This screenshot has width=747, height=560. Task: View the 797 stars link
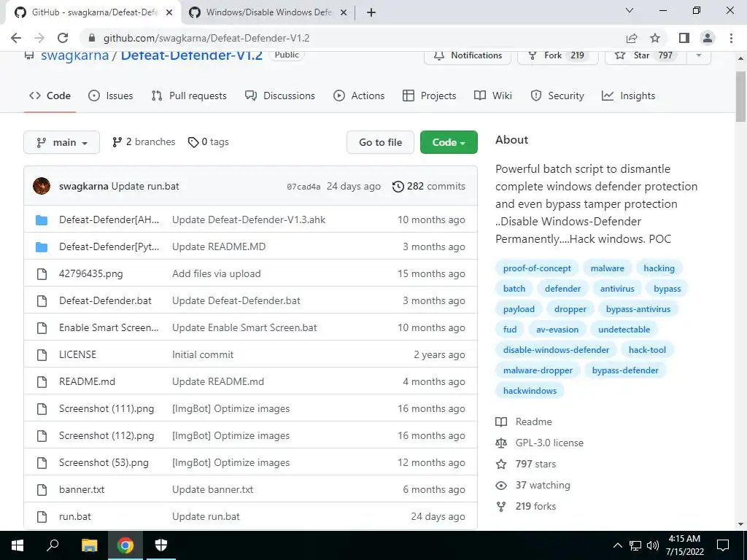[525, 464]
